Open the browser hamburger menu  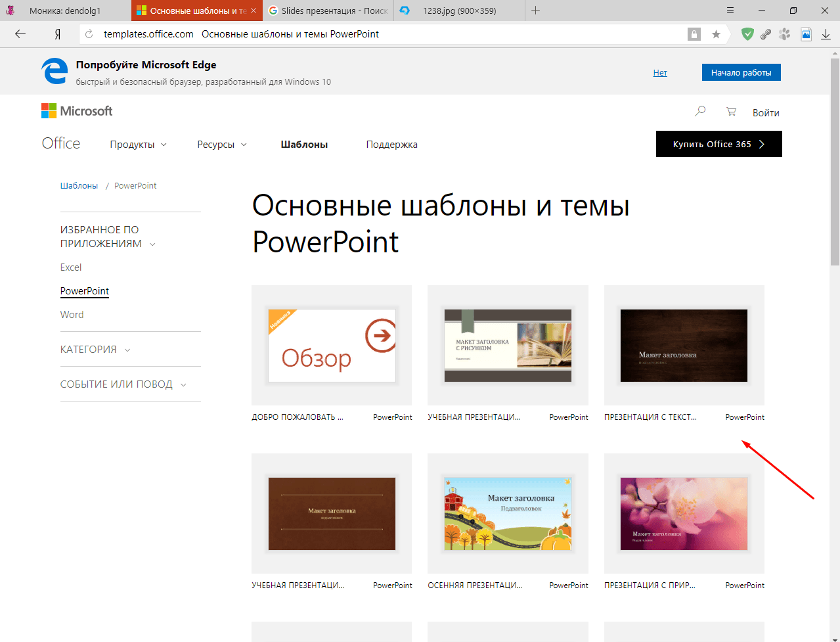tap(730, 11)
